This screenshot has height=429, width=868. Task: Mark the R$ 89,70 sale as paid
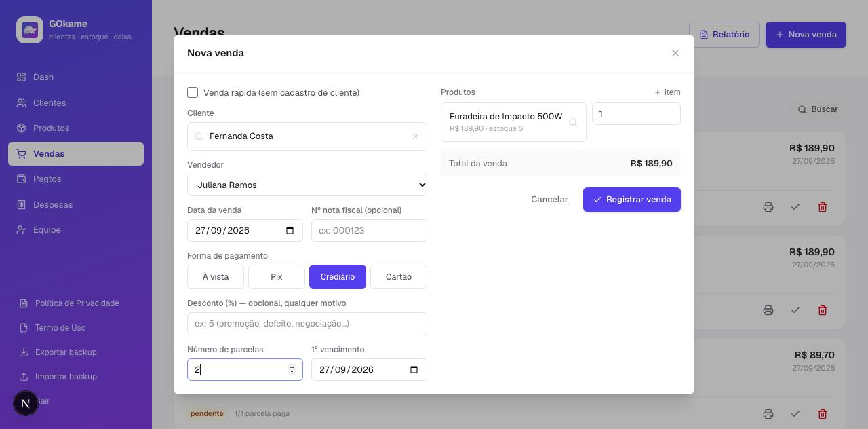point(795,414)
